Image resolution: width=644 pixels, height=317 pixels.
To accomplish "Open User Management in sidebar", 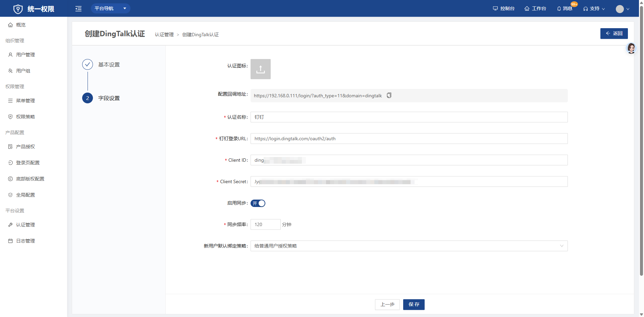I will pos(25,55).
